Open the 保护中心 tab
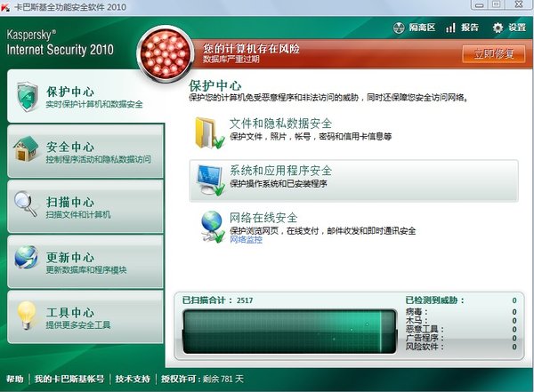This screenshot has height=392, width=534. 85,96
